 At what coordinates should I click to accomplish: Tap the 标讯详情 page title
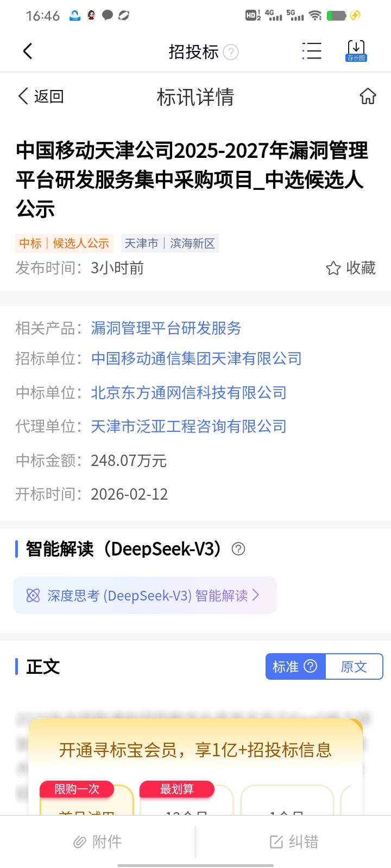click(x=195, y=97)
